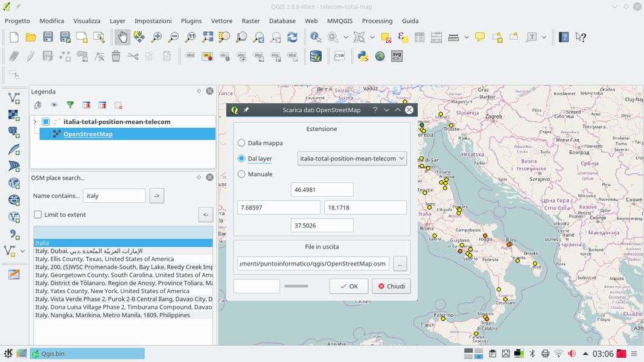This screenshot has width=644, height=362.
Task: Open the layer selection combo box
Action: (x=352, y=159)
